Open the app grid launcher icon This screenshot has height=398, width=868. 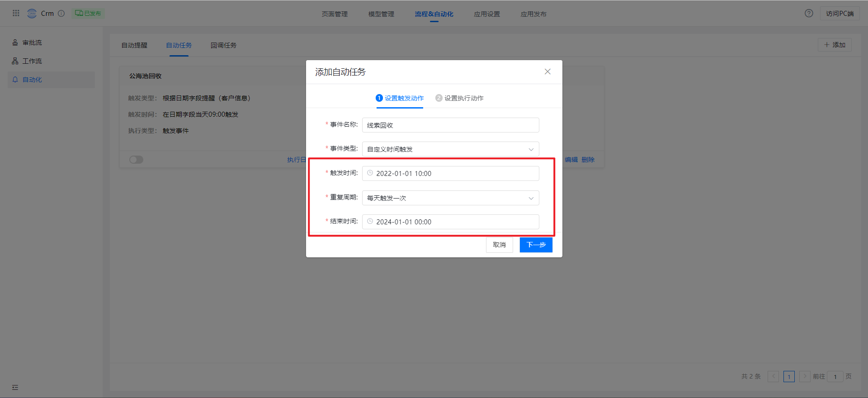point(16,13)
